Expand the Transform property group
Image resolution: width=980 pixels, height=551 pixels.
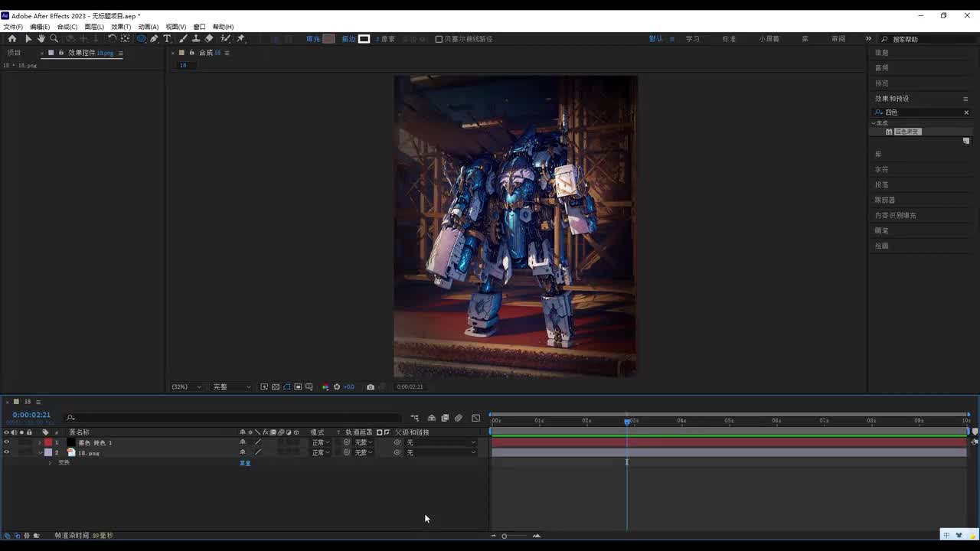(x=50, y=463)
